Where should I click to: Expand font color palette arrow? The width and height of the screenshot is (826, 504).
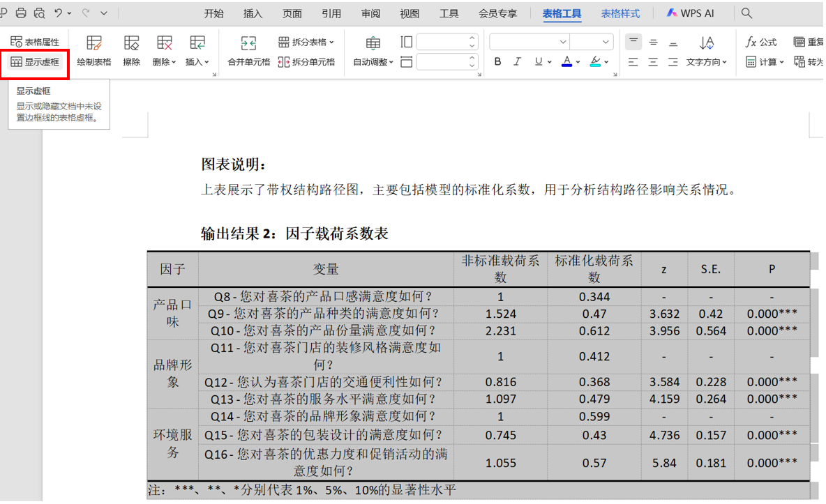pyautogui.click(x=578, y=62)
